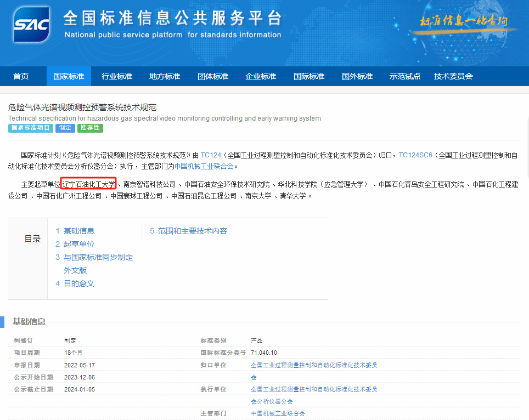Click 清华大学 in the drafting units list
This screenshot has height=420, width=529.
click(x=292, y=196)
